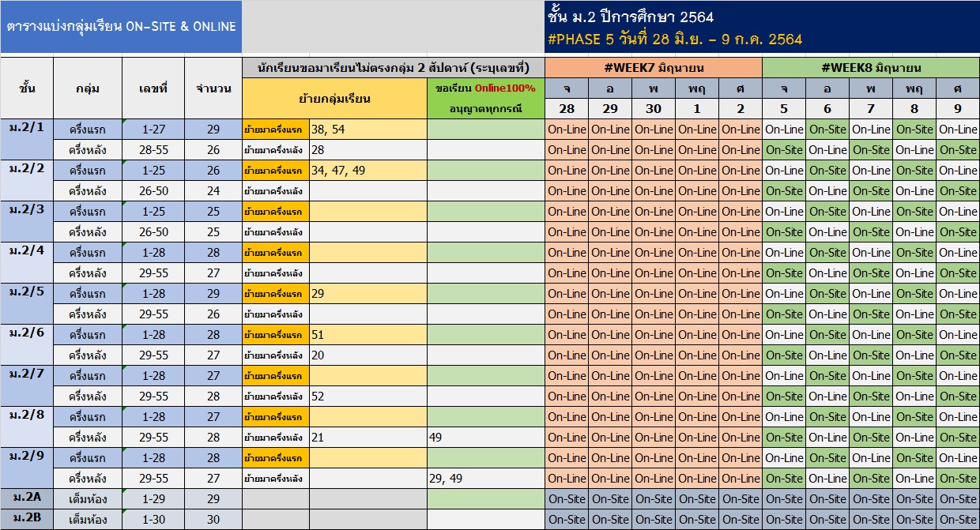Select the "28-55" student number range
This screenshot has height=530, width=980.
pyautogui.click(x=153, y=149)
